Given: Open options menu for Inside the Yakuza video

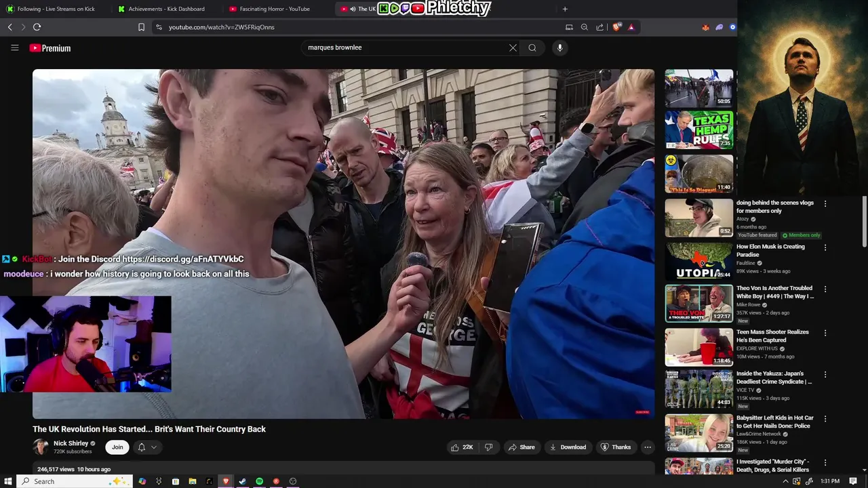Looking at the screenshot, I should [825, 374].
